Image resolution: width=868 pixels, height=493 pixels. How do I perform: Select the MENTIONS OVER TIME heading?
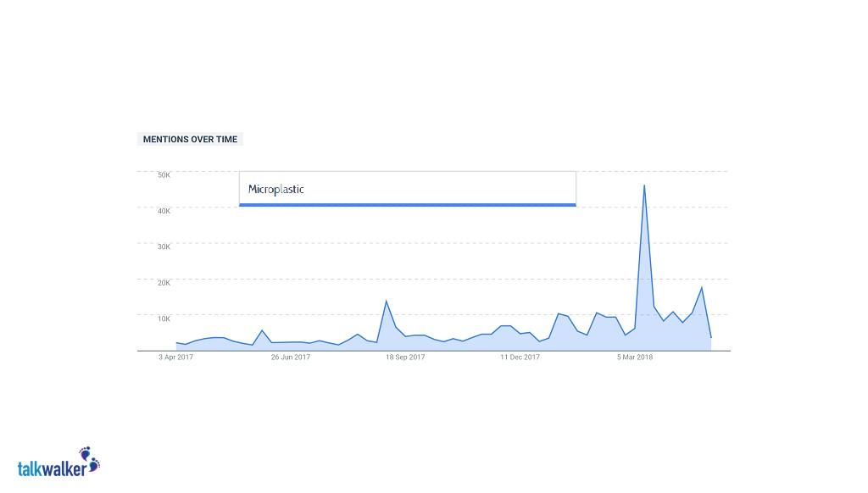(x=190, y=139)
